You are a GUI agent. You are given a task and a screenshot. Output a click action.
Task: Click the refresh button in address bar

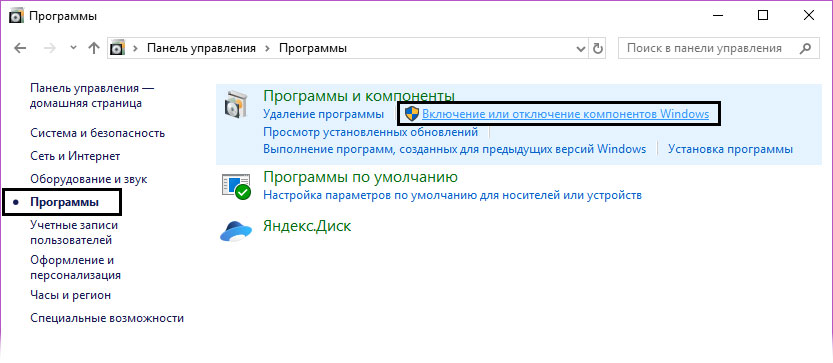point(598,48)
